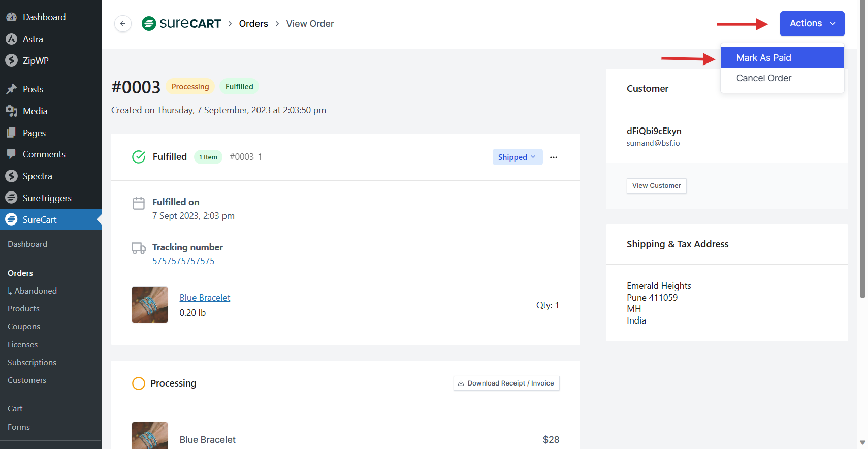Screen dimensions: 868x449
Task: Click the Comments icon in sidebar
Action: coord(11,154)
